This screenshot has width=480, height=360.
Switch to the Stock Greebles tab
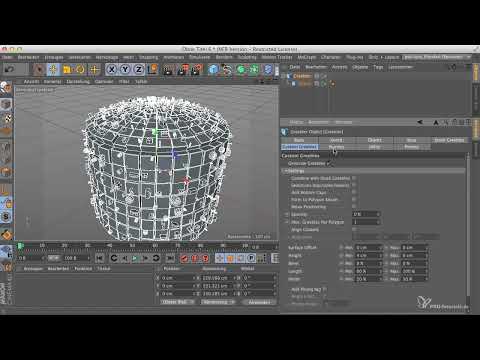pos(449,140)
